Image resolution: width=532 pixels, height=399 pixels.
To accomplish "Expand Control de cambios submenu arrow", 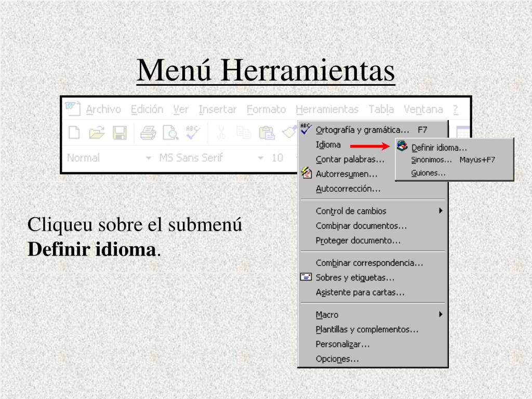I will (x=441, y=211).
